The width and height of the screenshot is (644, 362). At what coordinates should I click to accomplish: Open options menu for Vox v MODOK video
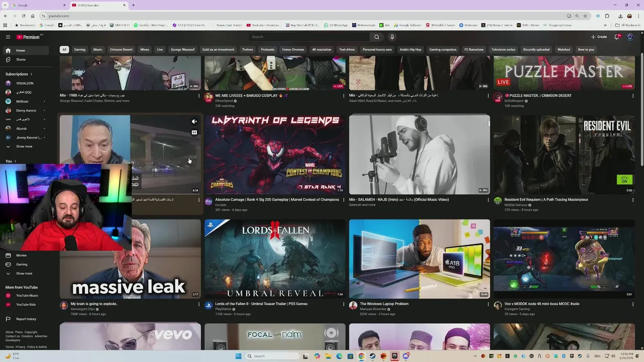633,304
